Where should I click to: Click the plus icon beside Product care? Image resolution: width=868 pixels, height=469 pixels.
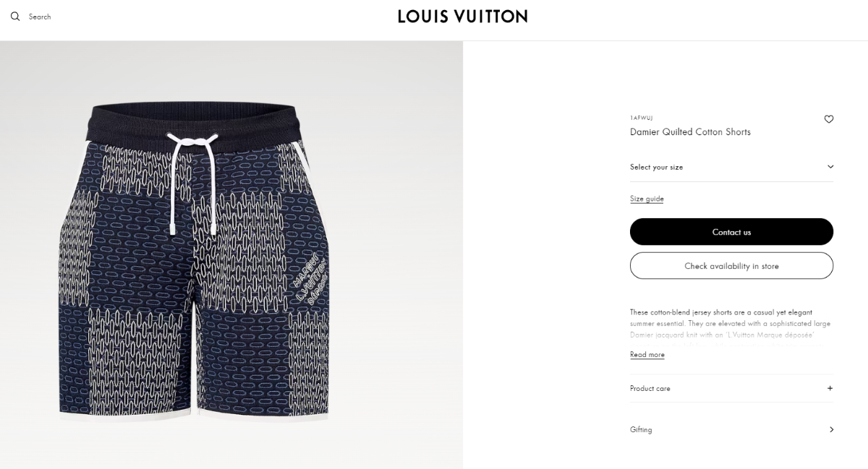(830, 388)
